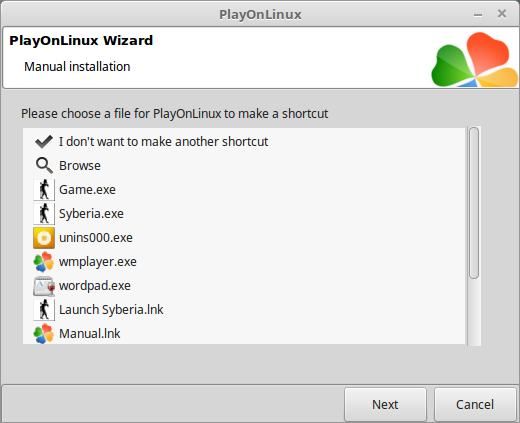Click the wordpad.exe notepad icon
Screen dimensions: 520x423
(44, 286)
